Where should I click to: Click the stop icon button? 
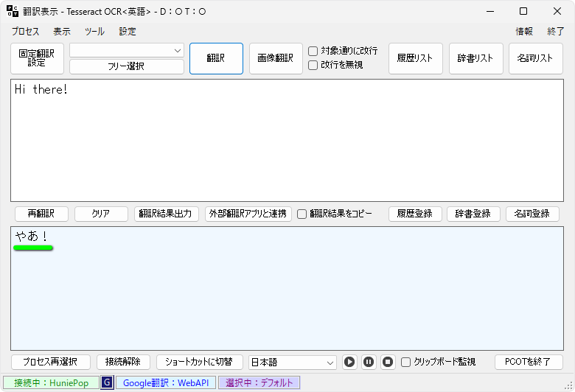point(388,363)
